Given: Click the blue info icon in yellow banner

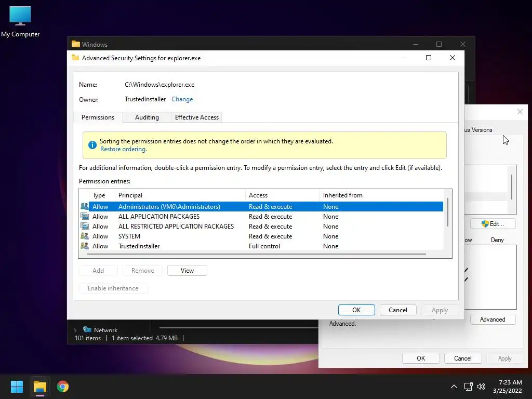Looking at the screenshot, I should click(92, 145).
